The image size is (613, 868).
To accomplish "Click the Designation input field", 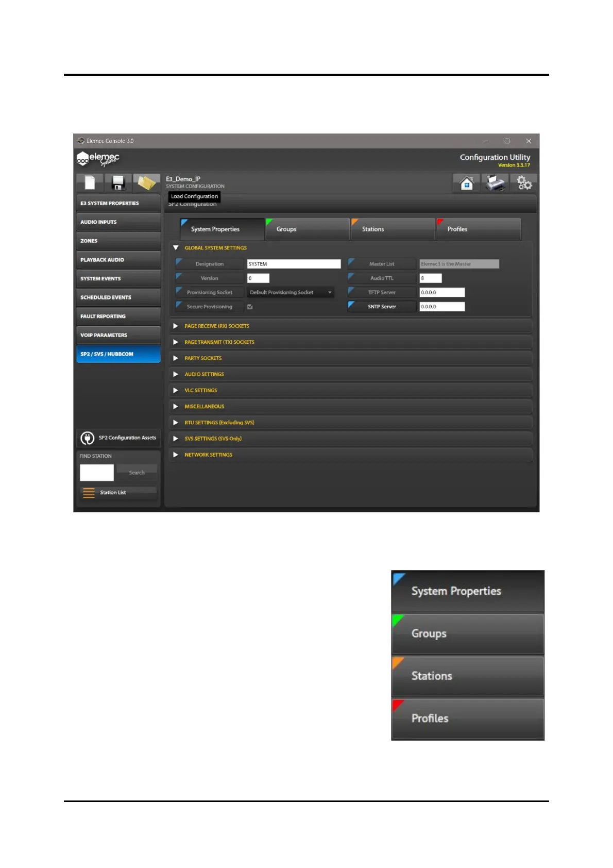I will [x=294, y=264].
